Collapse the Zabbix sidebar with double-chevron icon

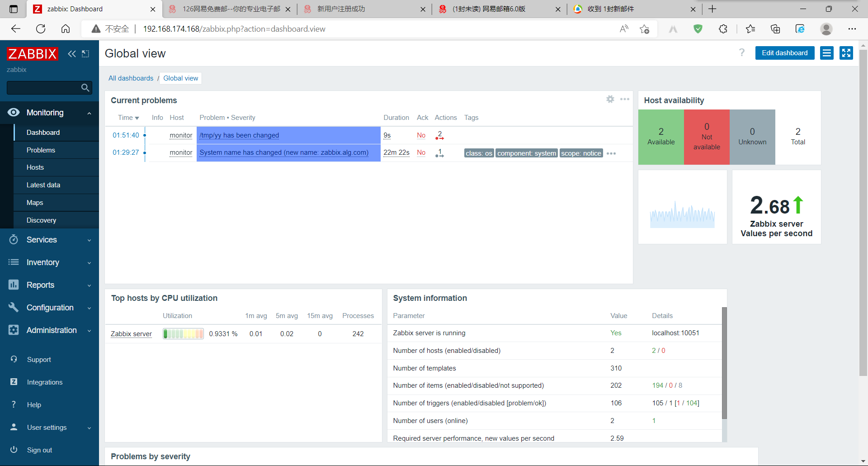72,54
